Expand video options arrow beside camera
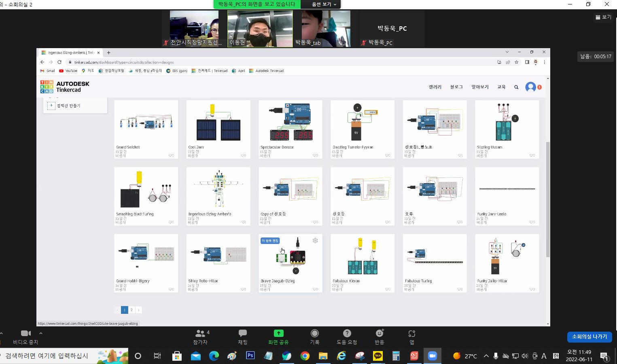This screenshot has width=617, height=364. [x=41, y=333]
